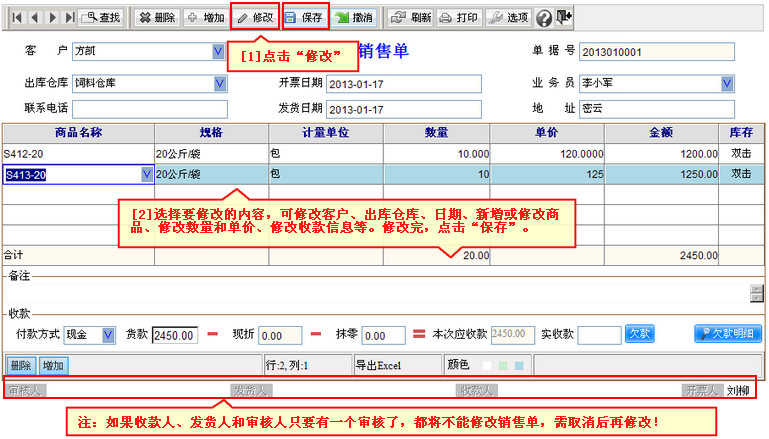Click the 删除 delete toolbar button

[156, 18]
